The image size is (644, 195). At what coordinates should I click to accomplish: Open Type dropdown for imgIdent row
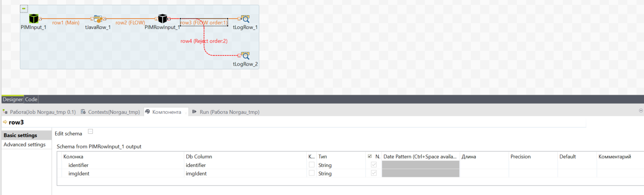(341, 173)
